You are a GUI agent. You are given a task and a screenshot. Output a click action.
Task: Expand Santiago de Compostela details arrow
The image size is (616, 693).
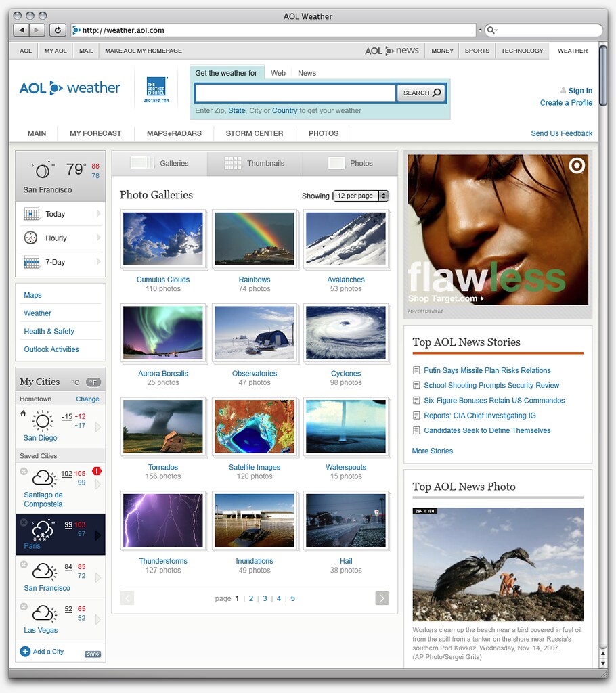pyautogui.click(x=98, y=485)
